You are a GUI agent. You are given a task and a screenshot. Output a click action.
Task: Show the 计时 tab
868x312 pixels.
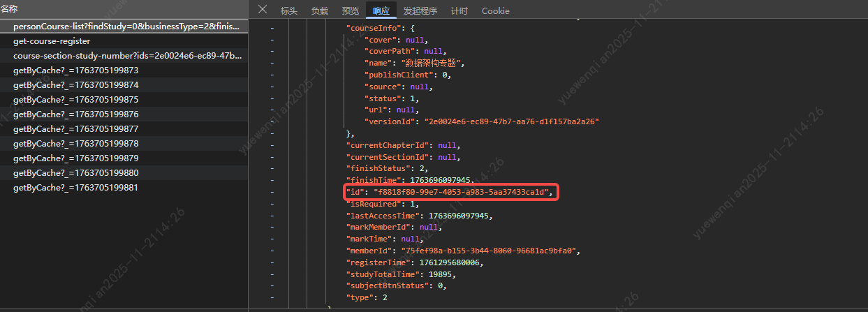click(x=459, y=11)
